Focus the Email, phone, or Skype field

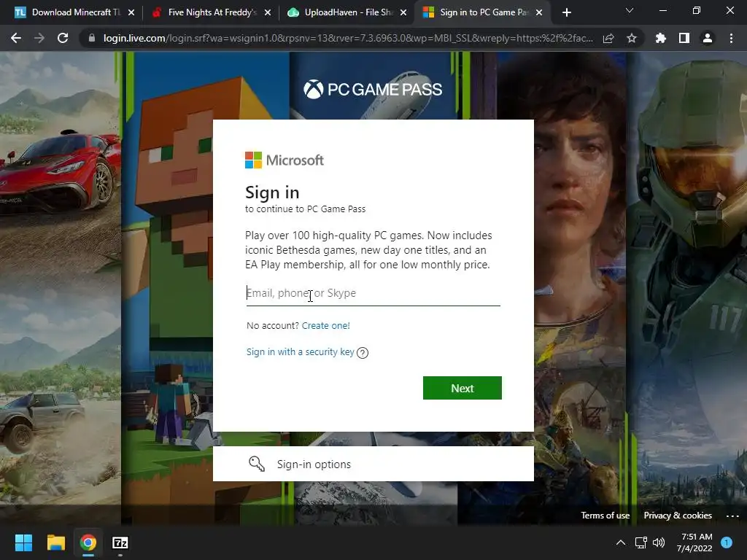click(373, 293)
